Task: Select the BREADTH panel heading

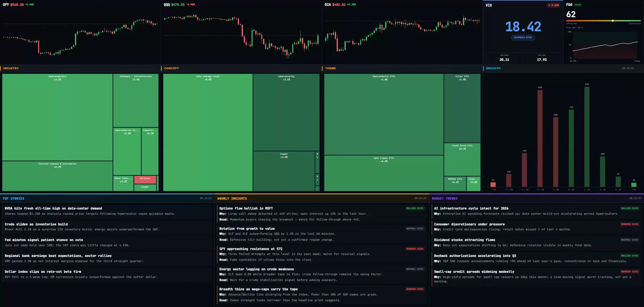Action: (493, 68)
